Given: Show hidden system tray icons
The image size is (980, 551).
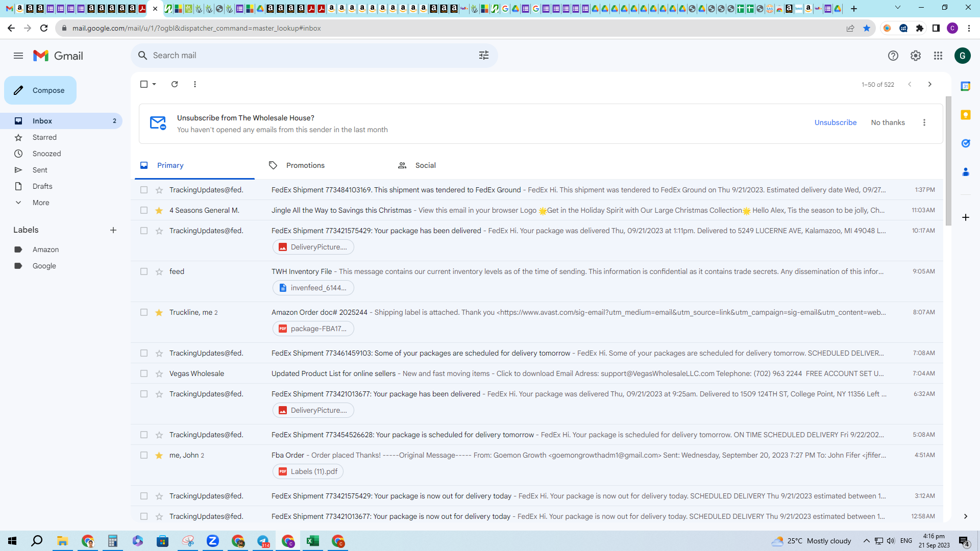Looking at the screenshot, I should [866, 541].
